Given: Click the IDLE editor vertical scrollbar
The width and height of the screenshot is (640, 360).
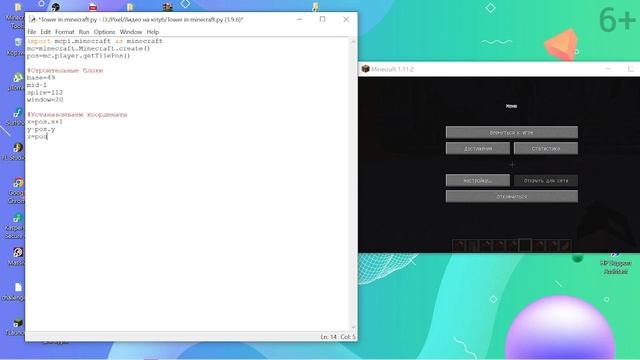Looking at the screenshot, I should [x=353, y=184].
